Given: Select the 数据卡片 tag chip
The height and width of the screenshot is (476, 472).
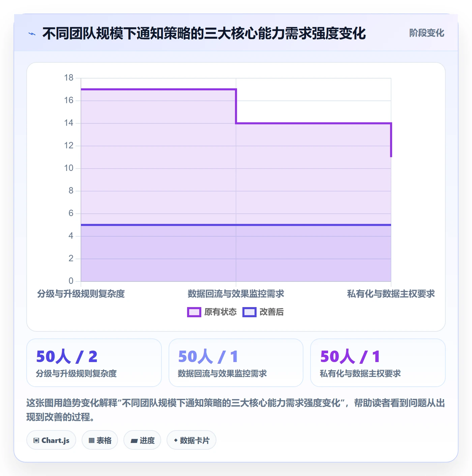Looking at the screenshot, I should 191,440.
